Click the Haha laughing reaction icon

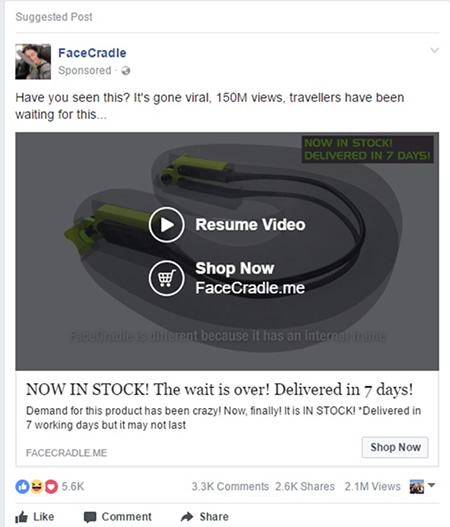click(x=37, y=486)
